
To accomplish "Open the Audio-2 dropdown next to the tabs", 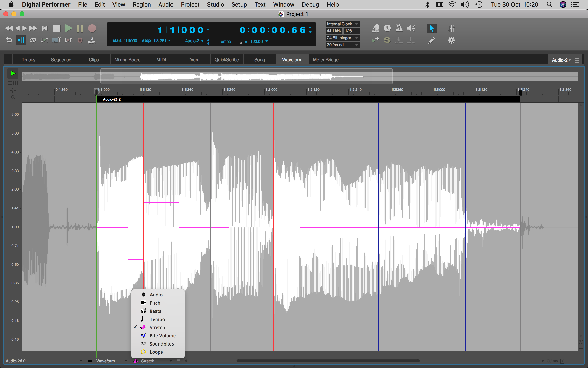I will click(561, 60).
